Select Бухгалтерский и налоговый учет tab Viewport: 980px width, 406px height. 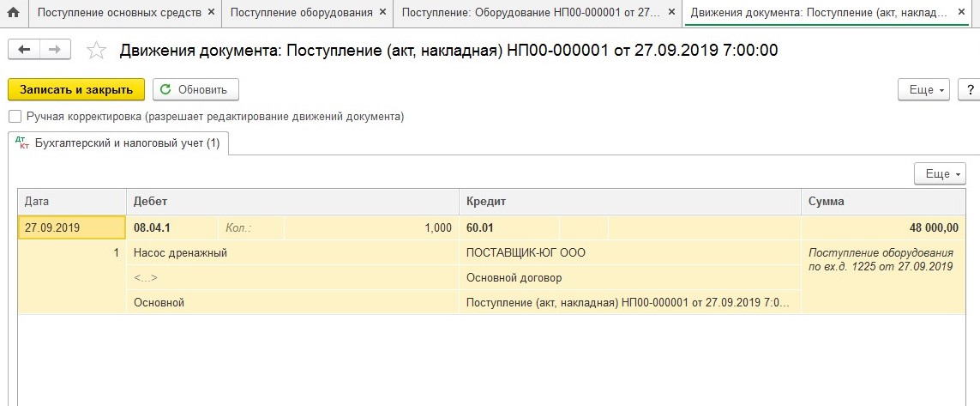click(x=118, y=143)
